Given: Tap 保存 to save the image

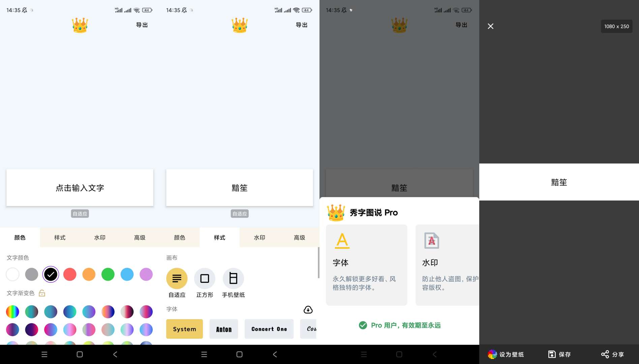Looking at the screenshot, I should coord(559,354).
